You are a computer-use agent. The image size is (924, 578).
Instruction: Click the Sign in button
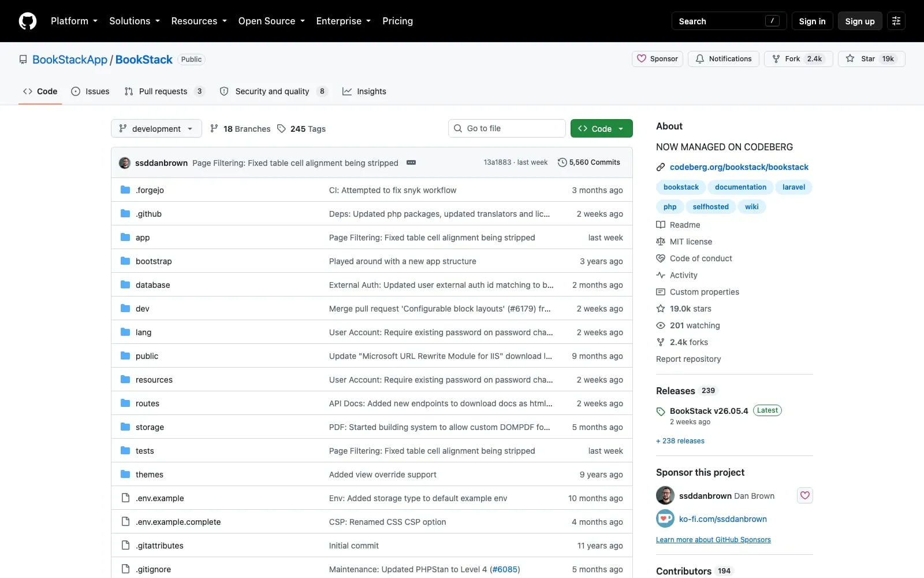click(812, 21)
